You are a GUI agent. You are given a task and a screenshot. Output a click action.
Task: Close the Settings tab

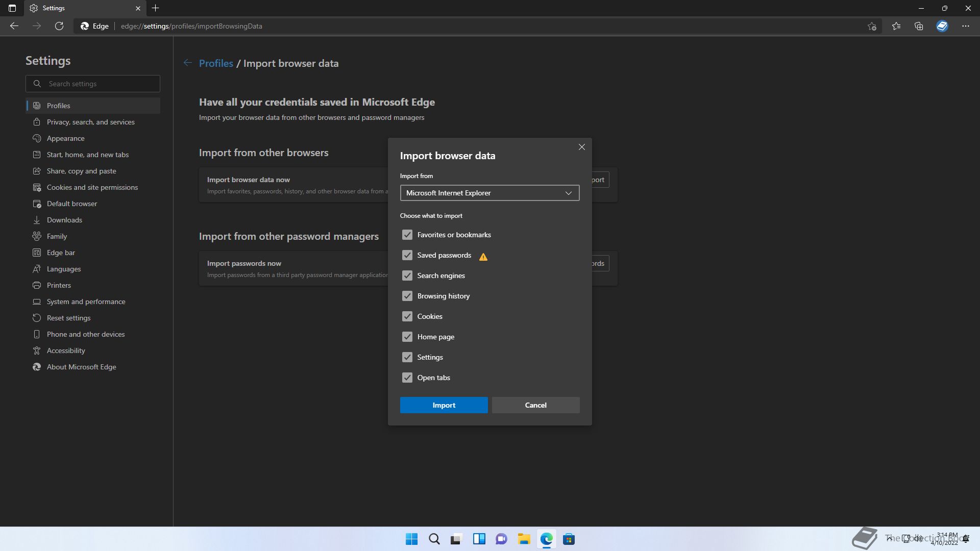[138, 8]
